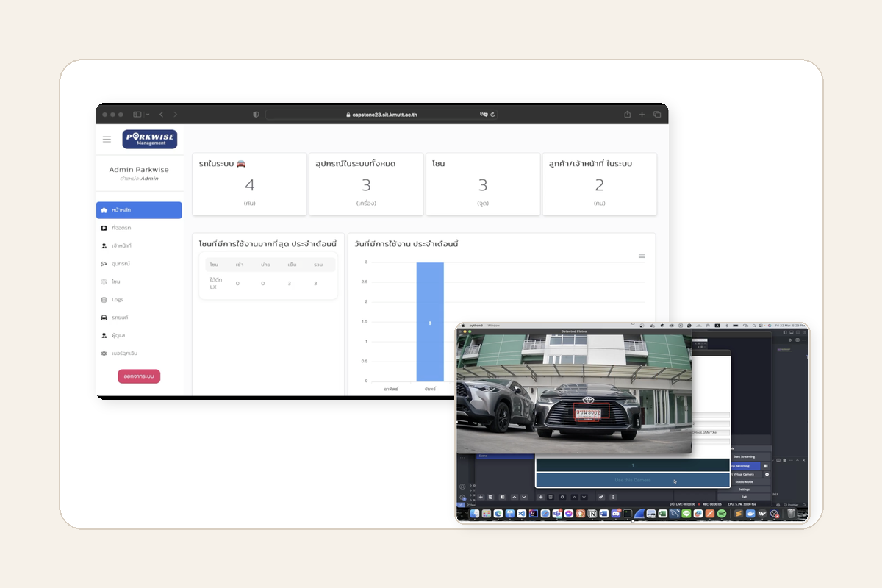Toggle the sidebar using the hamburger icon
The height and width of the screenshot is (588, 882).
click(x=107, y=139)
